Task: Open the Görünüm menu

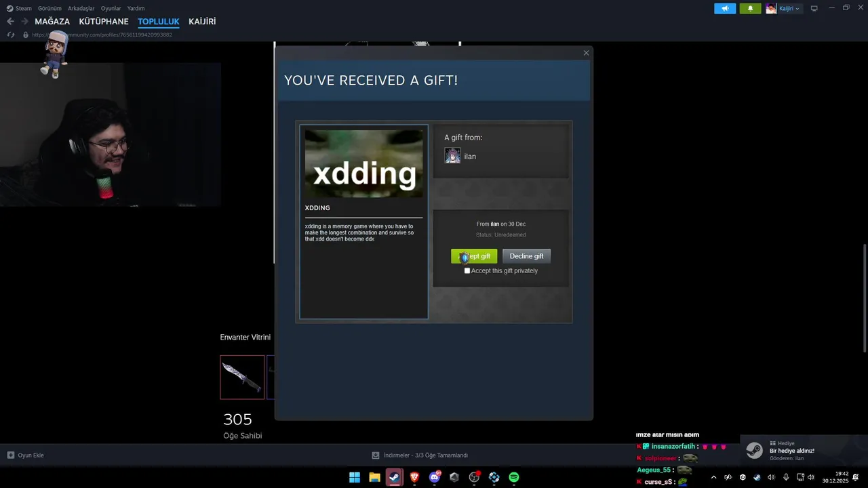Action: [50, 8]
